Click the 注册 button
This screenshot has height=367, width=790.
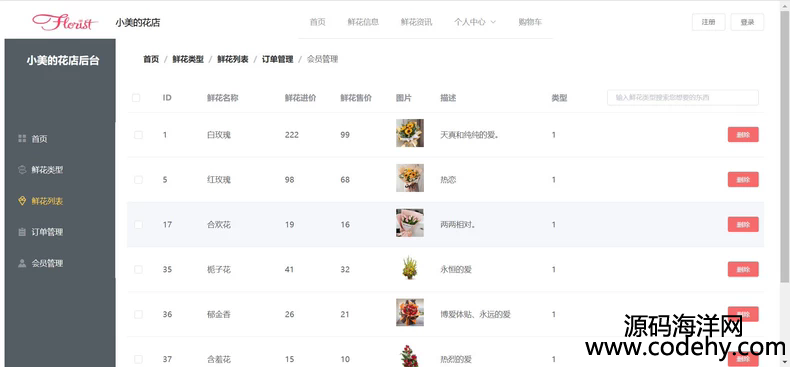[x=708, y=22]
